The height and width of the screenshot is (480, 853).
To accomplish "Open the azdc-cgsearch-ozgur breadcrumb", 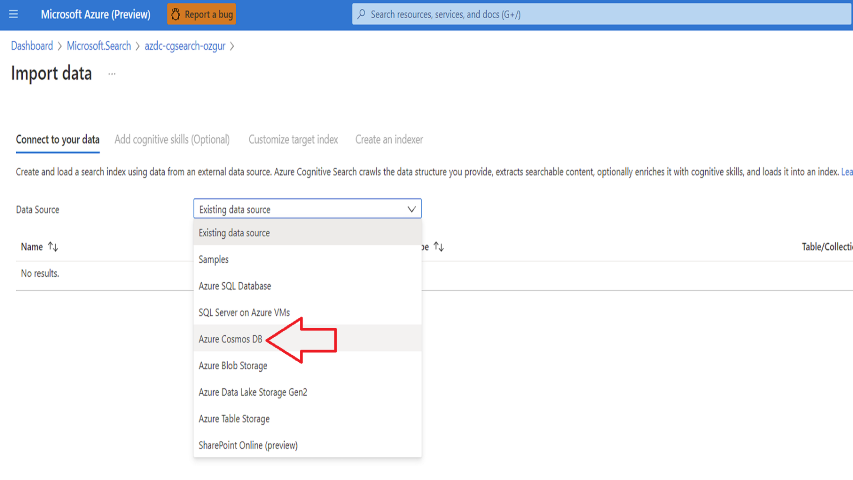I will coord(185,46).
